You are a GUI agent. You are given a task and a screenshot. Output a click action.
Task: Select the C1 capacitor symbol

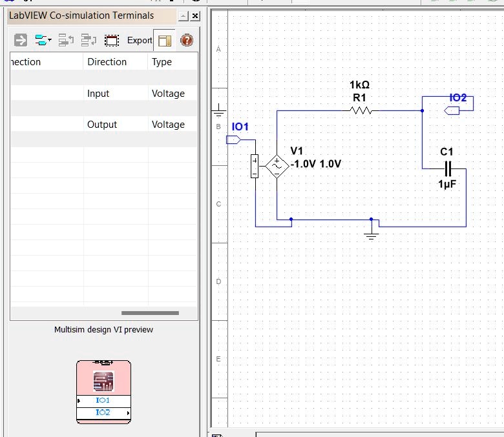(x=447, y=168)
